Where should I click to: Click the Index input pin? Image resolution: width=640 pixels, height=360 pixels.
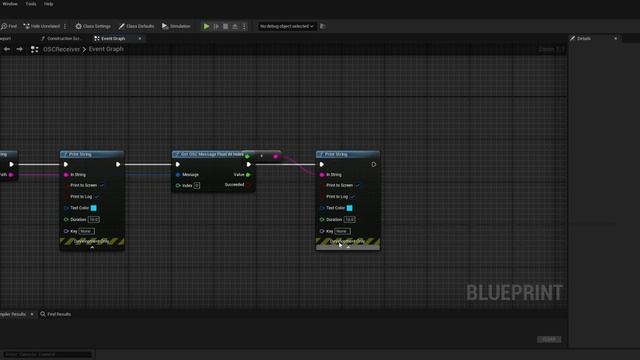[178, 186]
